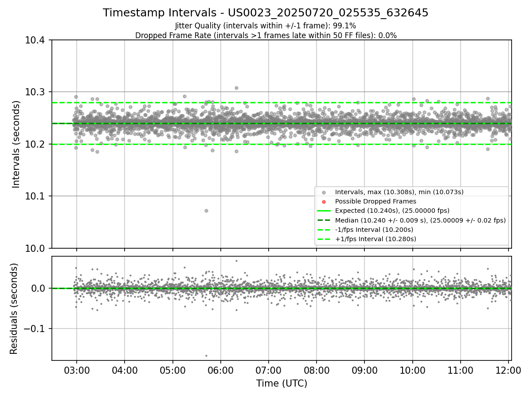
Task: Click the 07:00 x-axis tick label
Action: click(269, 370)
